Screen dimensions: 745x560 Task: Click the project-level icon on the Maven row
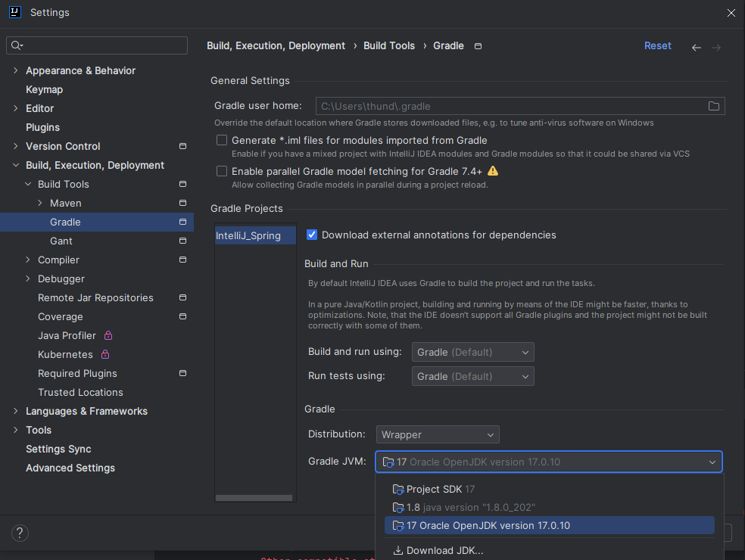tap(182, 203)
